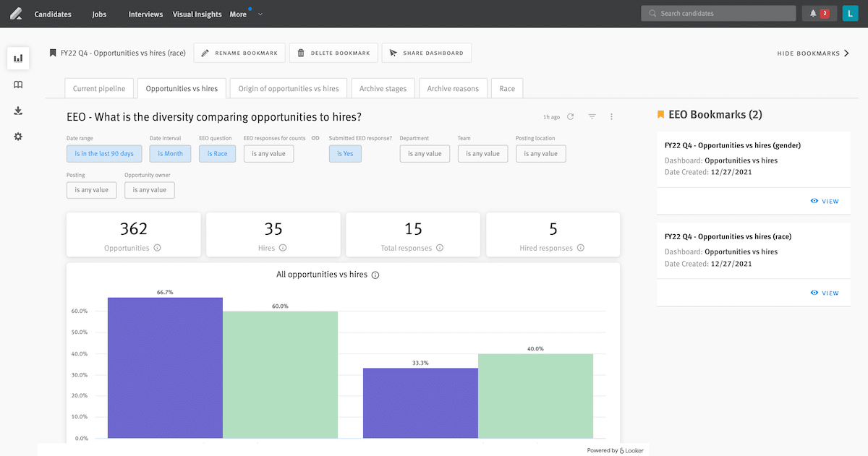Screen dimensions: 868x456
Task: Expand the More menu chevron in top navigation
Action: [260, 14]
